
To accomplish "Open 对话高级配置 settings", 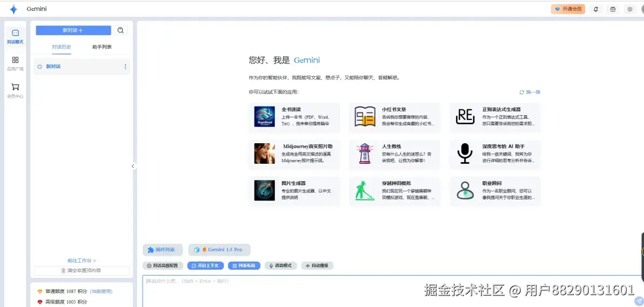I will [163, 265].
